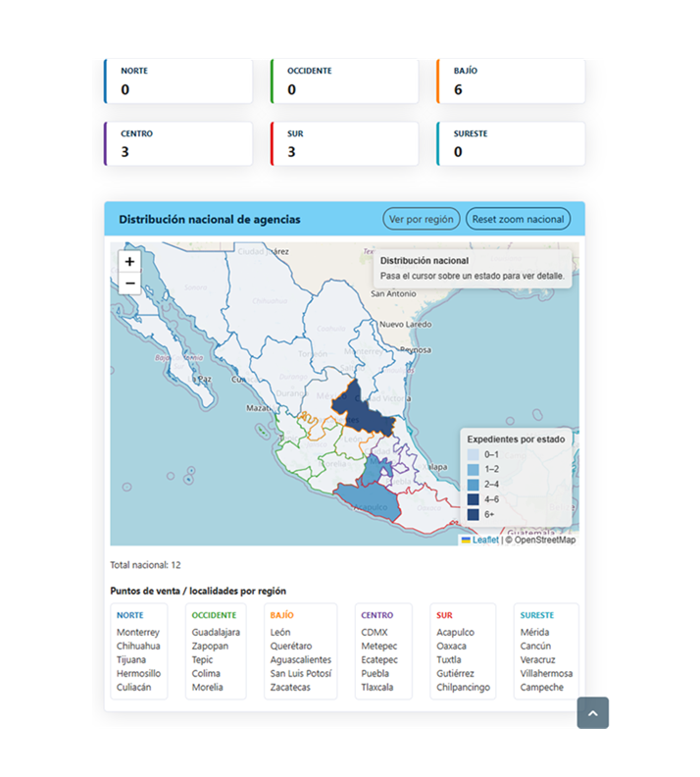Select the SURESTE region stat card
The width and height of the screenshot is (700, 777).
pos(511,143)
